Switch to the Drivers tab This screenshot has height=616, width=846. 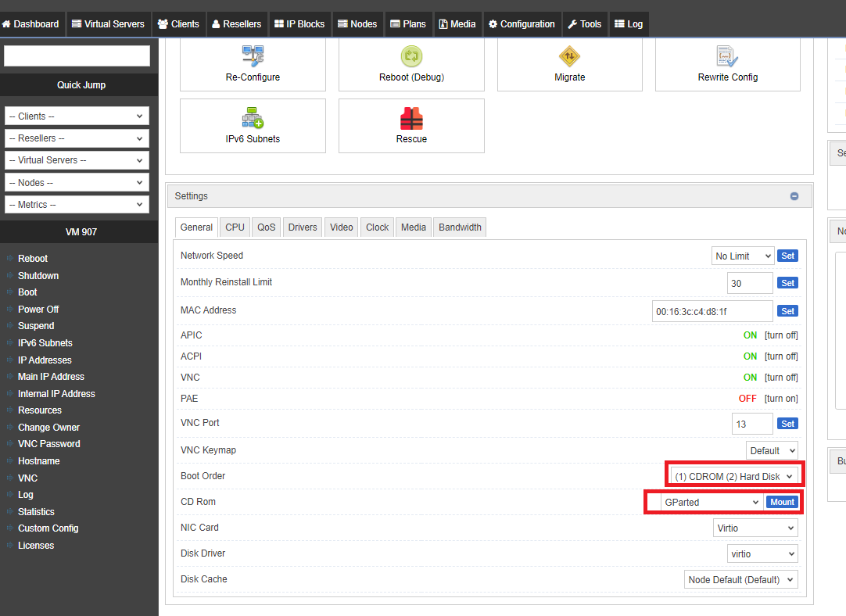[x=303, y=227]
